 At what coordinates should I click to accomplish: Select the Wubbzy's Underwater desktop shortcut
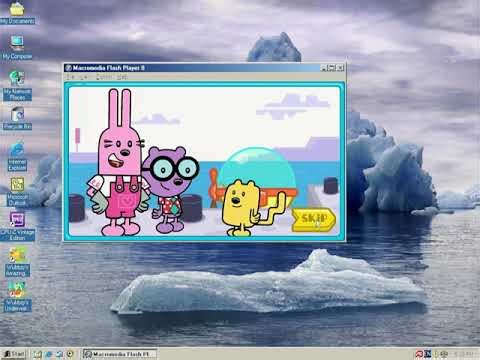click(17, 297)
